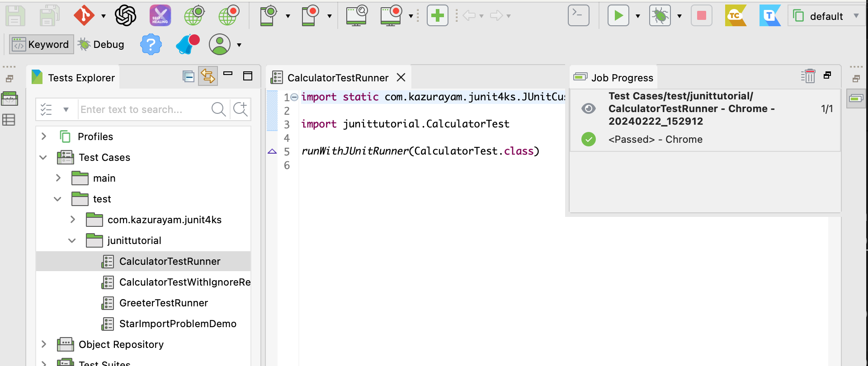Expand the main folder

pos(58,178)
